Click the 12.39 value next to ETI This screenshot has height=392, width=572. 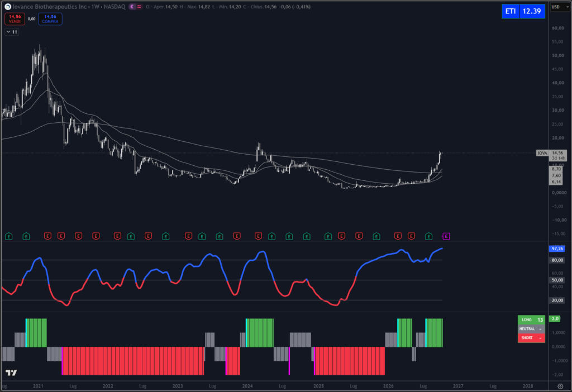coord(532,11)
